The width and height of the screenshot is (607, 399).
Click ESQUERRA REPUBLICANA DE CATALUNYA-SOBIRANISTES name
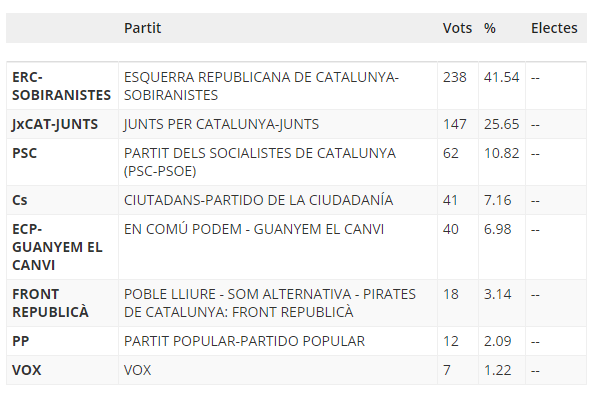261,86
